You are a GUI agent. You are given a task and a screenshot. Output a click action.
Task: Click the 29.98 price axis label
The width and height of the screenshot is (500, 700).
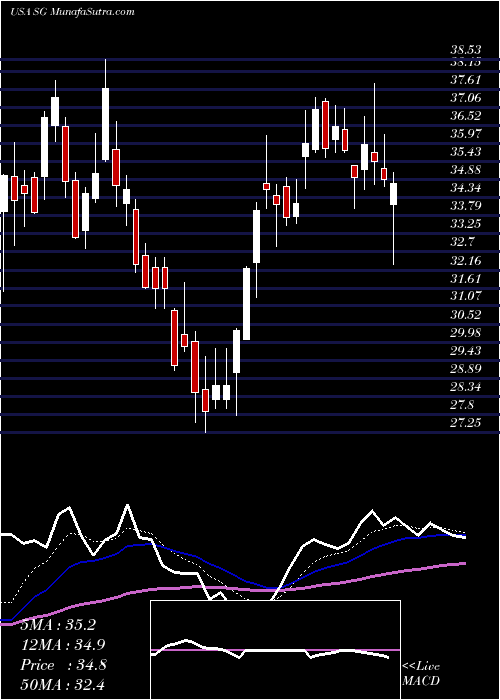pyautogui.click(x=466, y=333)
